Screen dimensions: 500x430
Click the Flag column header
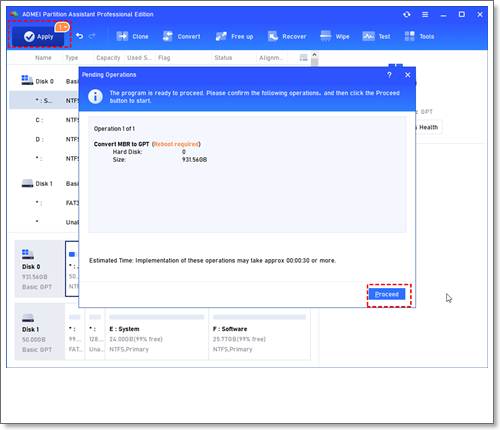point(164,58)
